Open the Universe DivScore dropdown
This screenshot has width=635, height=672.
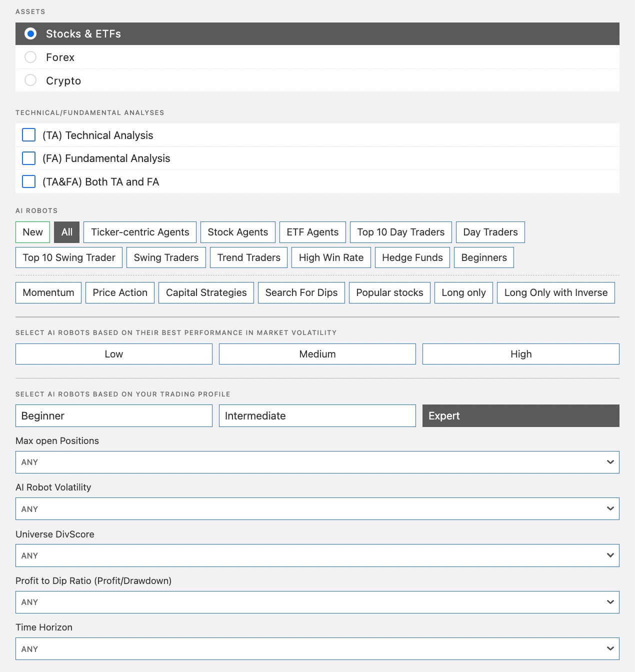317,555
